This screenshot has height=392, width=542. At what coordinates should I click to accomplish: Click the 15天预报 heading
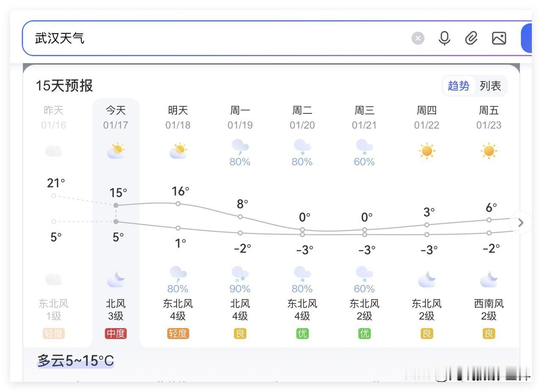tap(64, 86)
